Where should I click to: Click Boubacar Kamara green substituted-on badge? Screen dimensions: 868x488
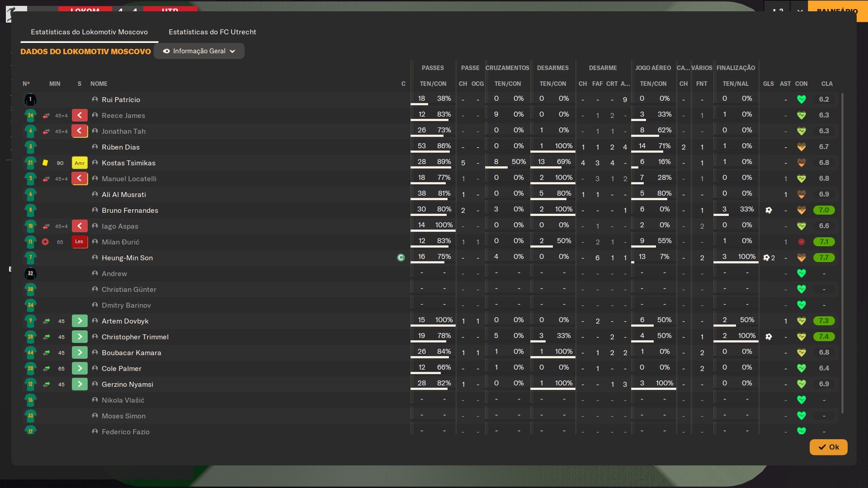[80, 352]
